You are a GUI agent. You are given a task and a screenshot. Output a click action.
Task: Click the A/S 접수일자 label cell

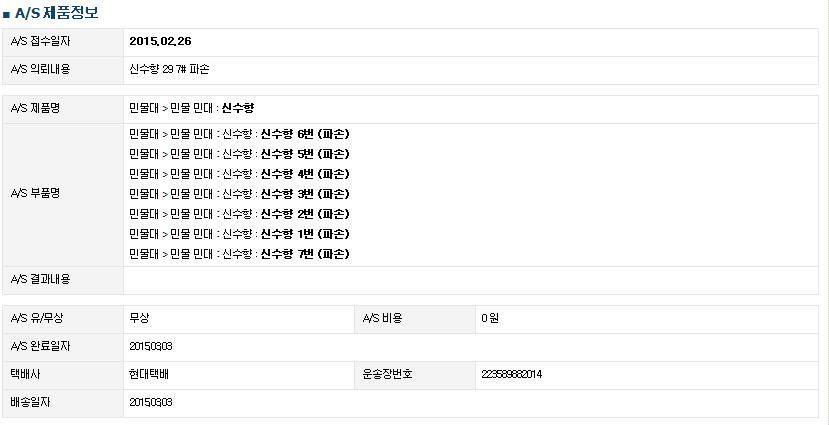point(63,42)
